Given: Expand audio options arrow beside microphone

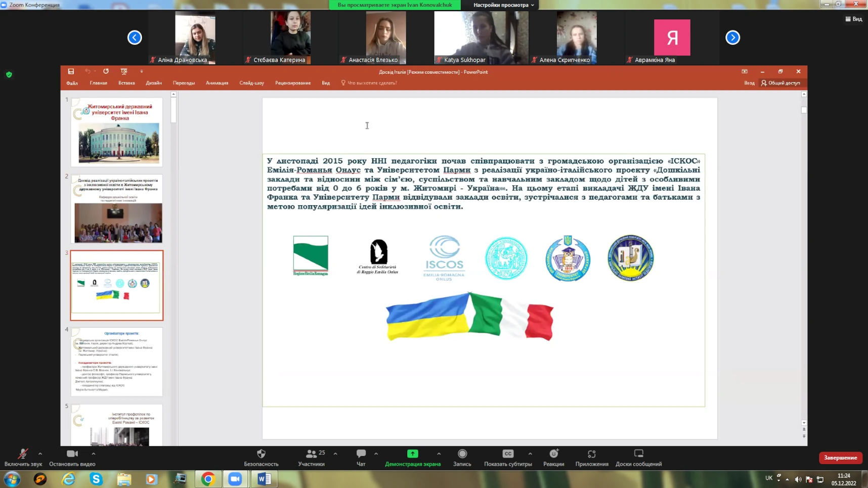Looking at the screenshot, I should click(40, 454).
